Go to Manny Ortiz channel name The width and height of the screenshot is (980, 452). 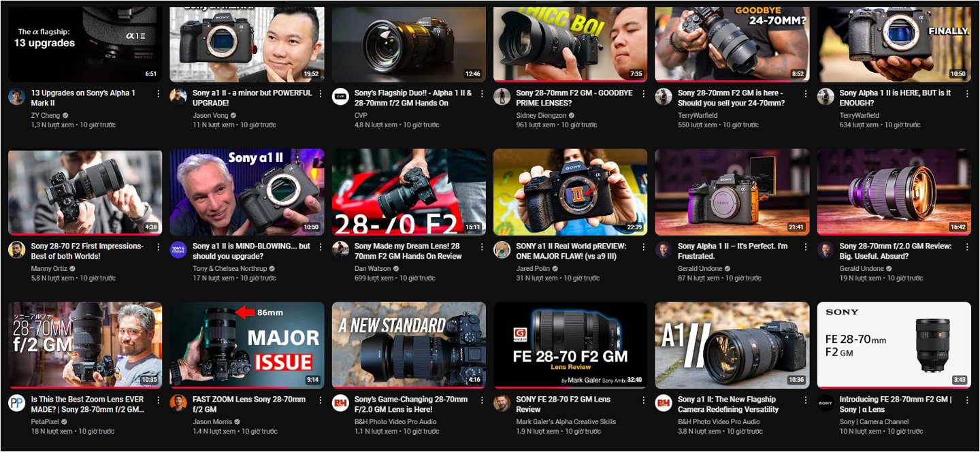pos(49,268)
